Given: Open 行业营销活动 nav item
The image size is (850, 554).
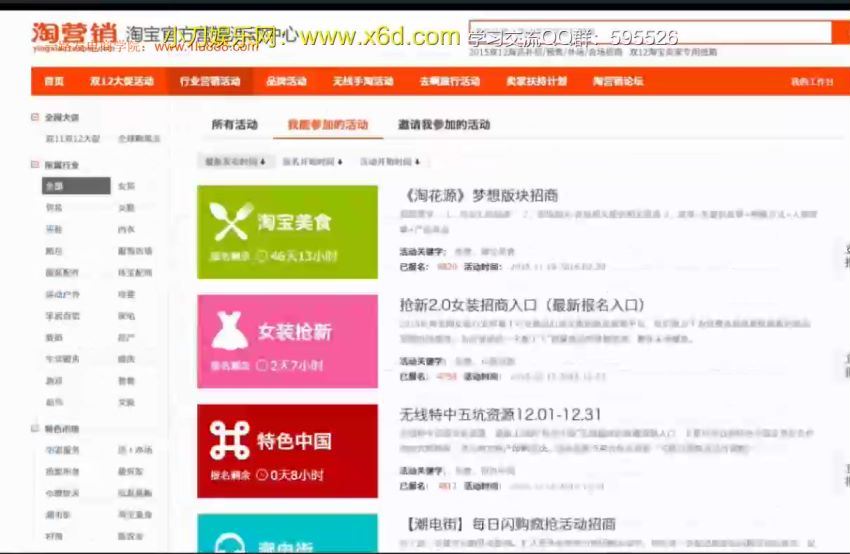Looking at the screenshot, I should [x=210, y=81].
